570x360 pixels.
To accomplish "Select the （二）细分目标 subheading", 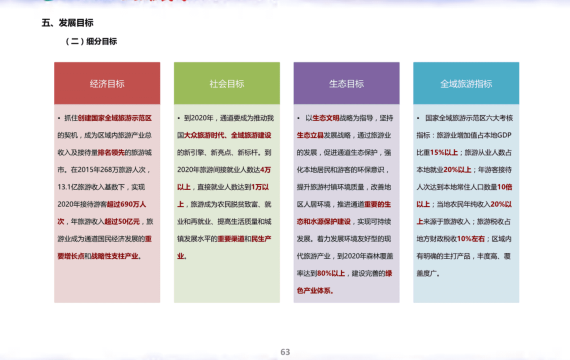I will pos(91,41).
